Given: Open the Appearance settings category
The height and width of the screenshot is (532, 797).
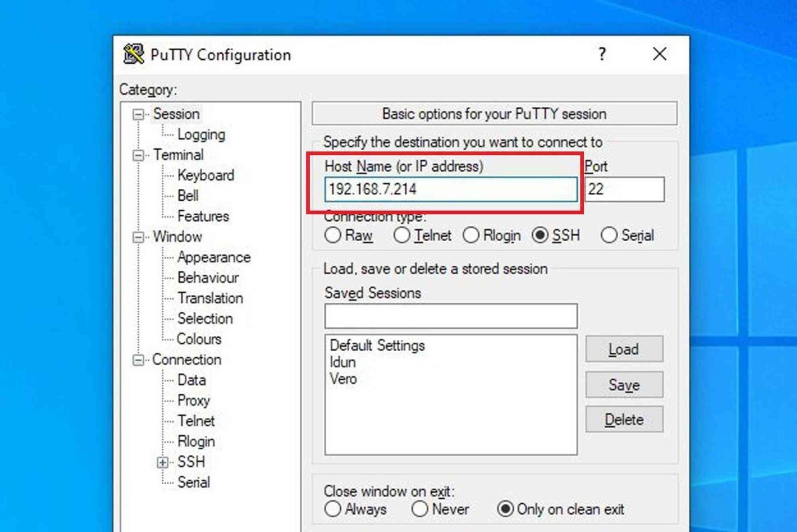Looking at the screenshot, I should click(214, 258).
